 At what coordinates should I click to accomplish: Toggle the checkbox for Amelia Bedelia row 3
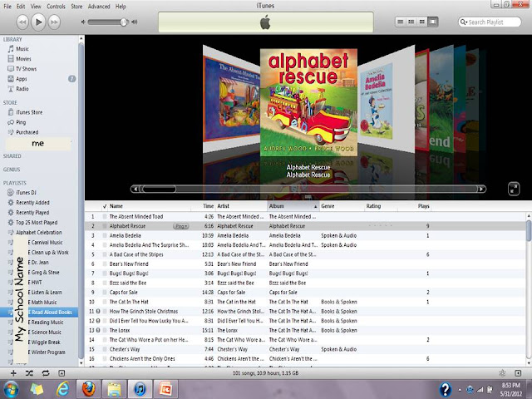tap(105, 235)
